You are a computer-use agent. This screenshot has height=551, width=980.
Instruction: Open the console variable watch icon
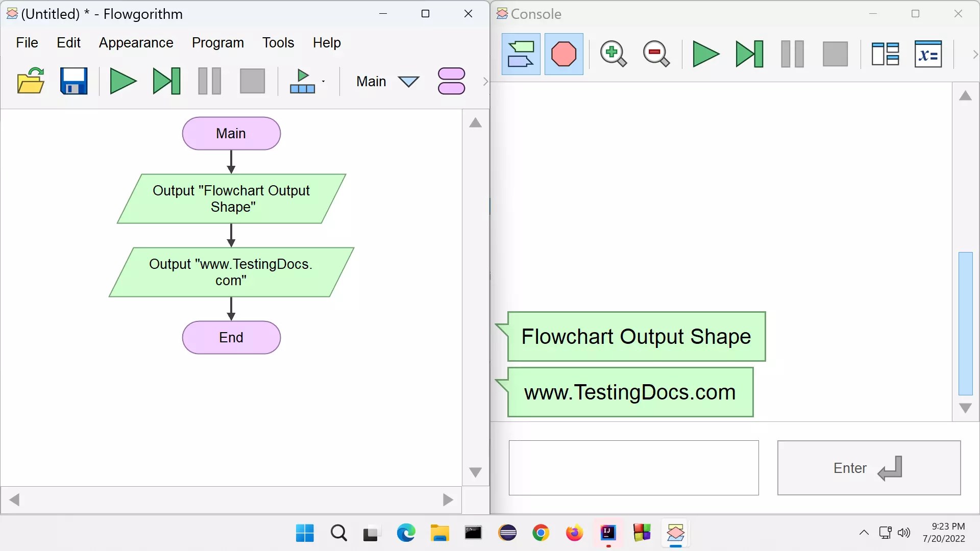tap(927, 54)
